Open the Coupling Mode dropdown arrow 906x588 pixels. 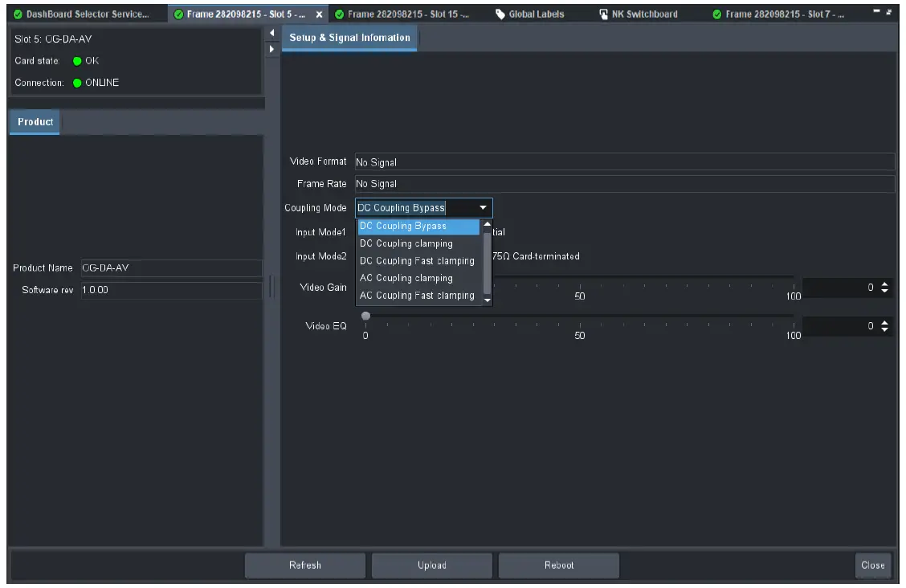coord(483,208)
